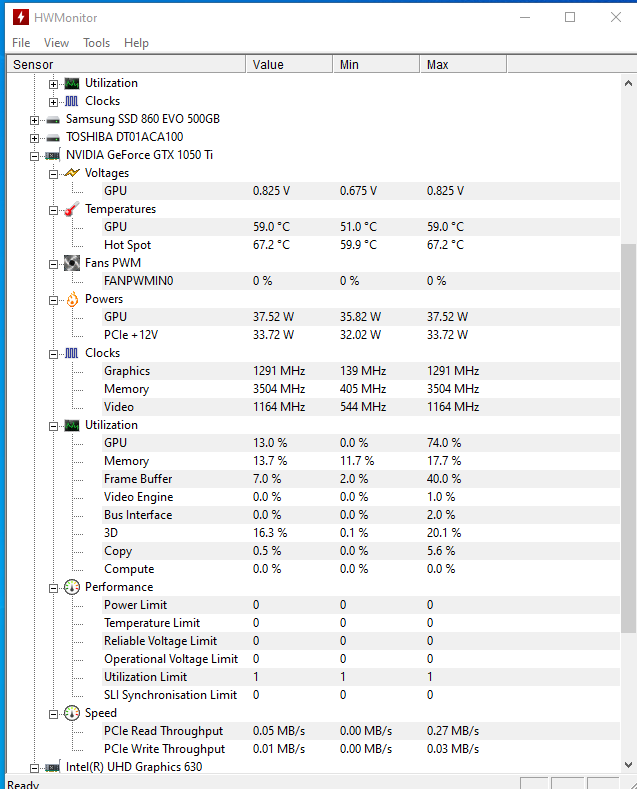Click the Max column header

(463, 64)
